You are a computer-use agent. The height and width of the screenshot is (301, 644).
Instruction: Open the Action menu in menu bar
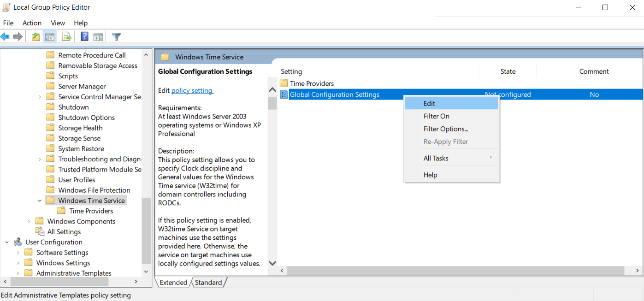32,23
